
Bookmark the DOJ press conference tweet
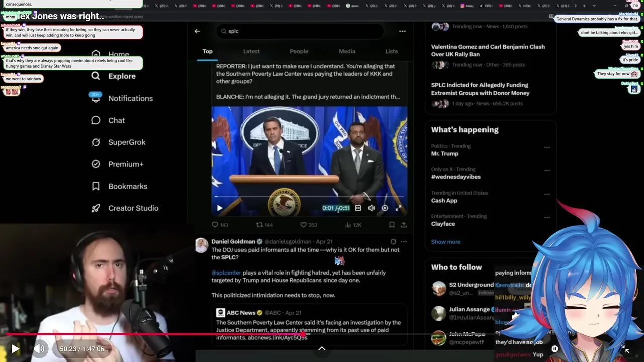tap(392, 225)
